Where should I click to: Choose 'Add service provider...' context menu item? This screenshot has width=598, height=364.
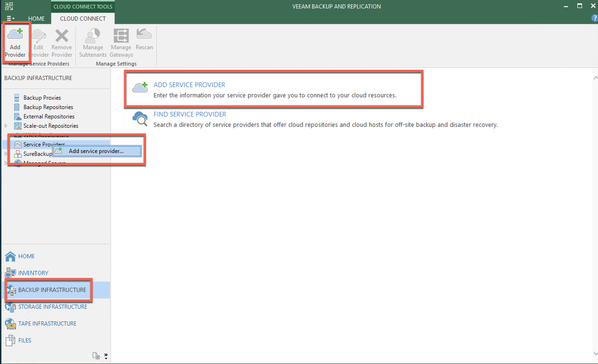point(96,151)
